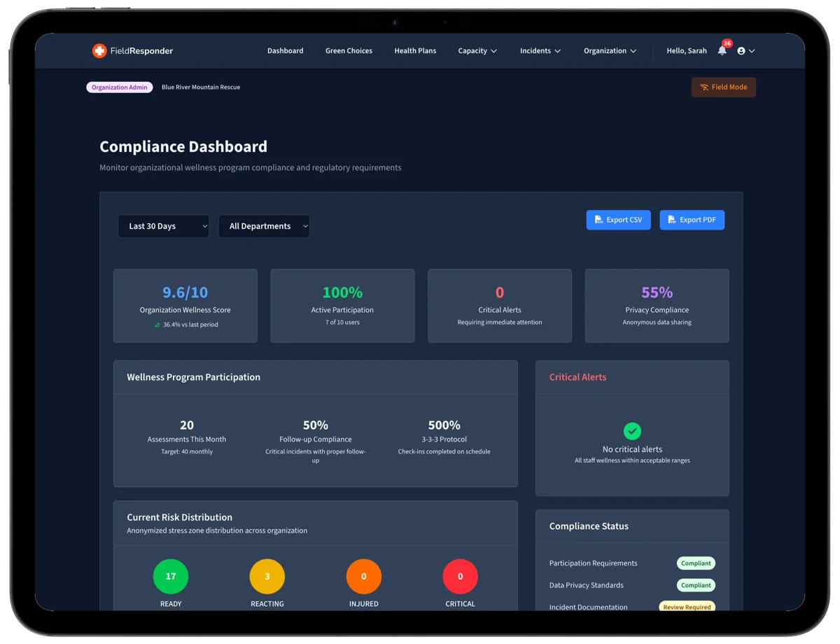840x644 pixels.
Task: Select the red CRITICAL zone circle
Action: tap(460, 575)
